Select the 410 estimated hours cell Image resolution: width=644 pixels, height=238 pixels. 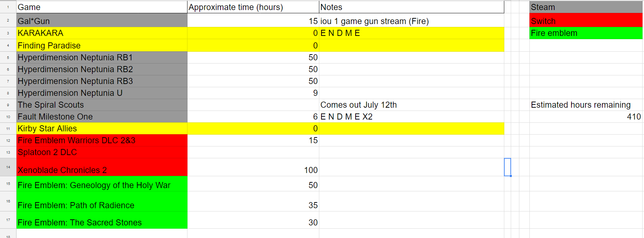coord(586,117)
